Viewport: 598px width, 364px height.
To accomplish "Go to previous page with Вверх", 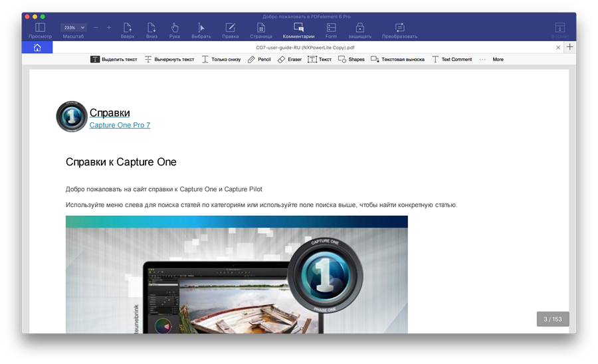I will 128,31.
